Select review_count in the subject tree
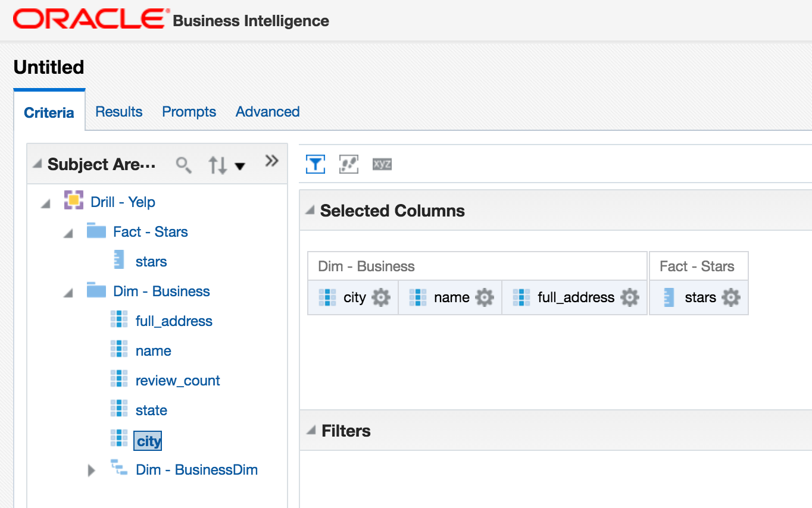 click(177, 381)
